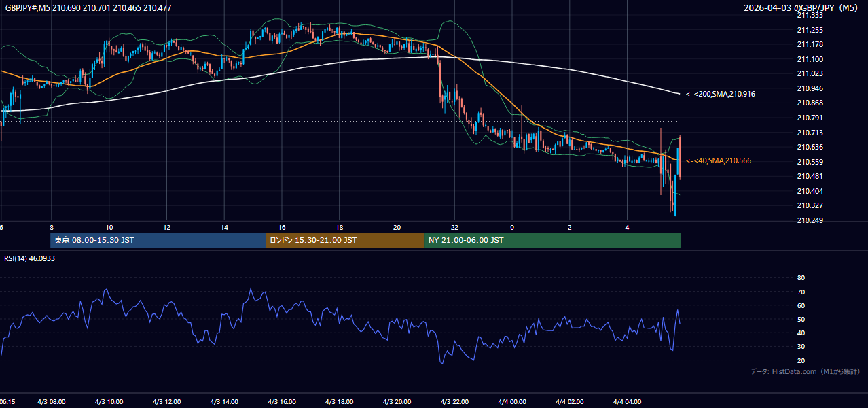Viewport: 868px width, 408px height.
Task: Click price level 210.791 on the axis
Action: pyautogui.click(x=810, y=118)
